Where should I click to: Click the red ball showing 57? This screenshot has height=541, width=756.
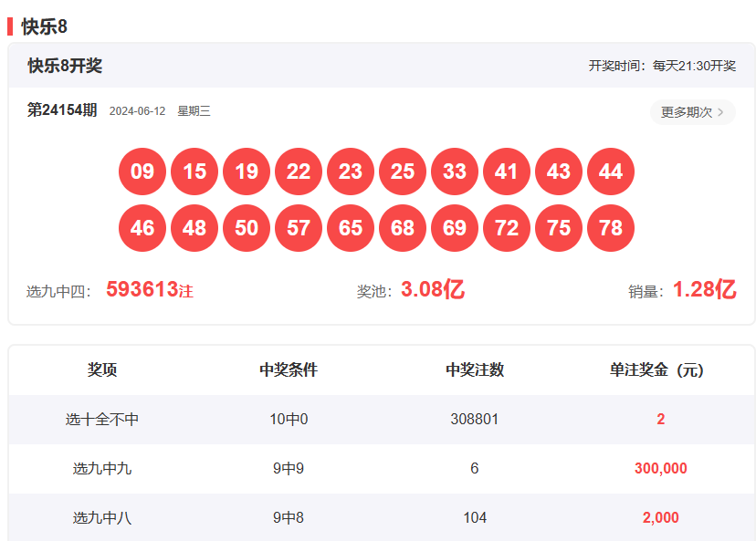(299, 228)
